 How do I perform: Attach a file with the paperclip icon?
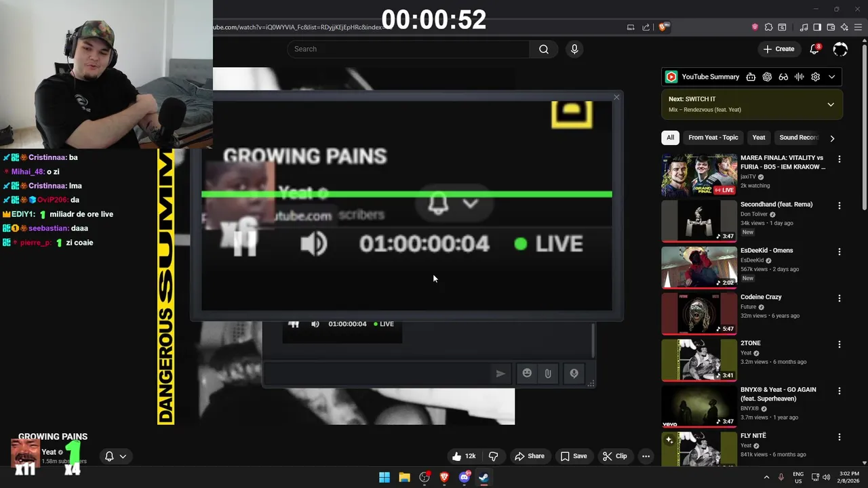pyautogui.click(x=548, y=373)
